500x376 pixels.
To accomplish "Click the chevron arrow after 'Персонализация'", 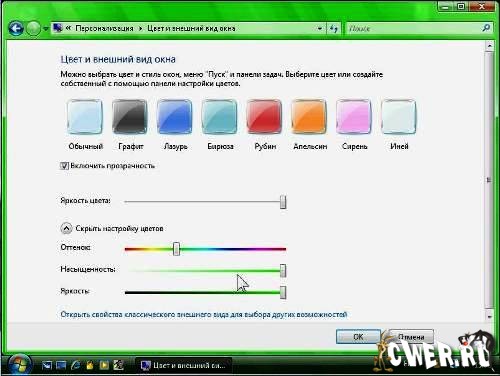I will coord(140,29).
